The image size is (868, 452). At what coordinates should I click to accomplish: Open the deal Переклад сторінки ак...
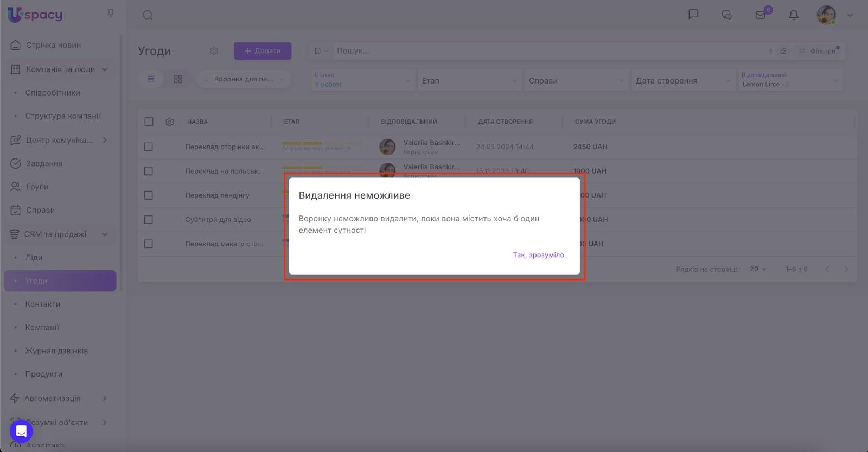click(x=225, y=147)
